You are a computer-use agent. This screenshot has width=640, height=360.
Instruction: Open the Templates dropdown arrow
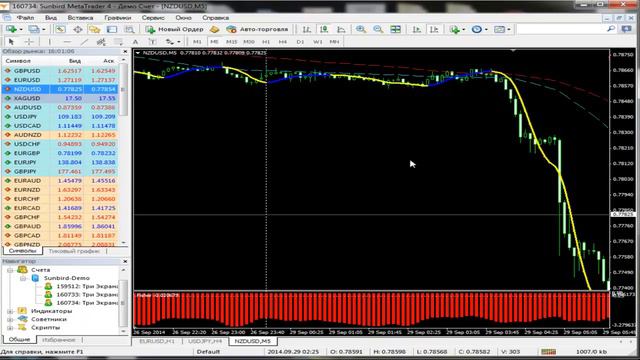[x=509, y=29]
